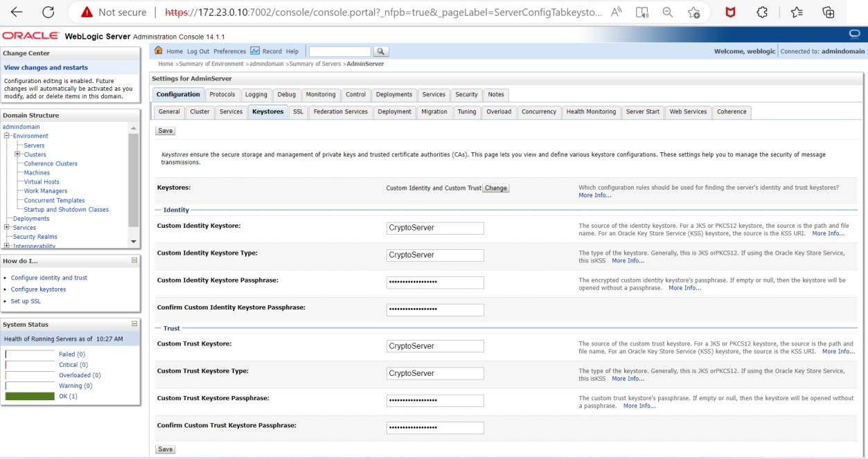Switch to the Deployments tab
868x459 pixels.
pyautogui.click(x=394, y=95)
